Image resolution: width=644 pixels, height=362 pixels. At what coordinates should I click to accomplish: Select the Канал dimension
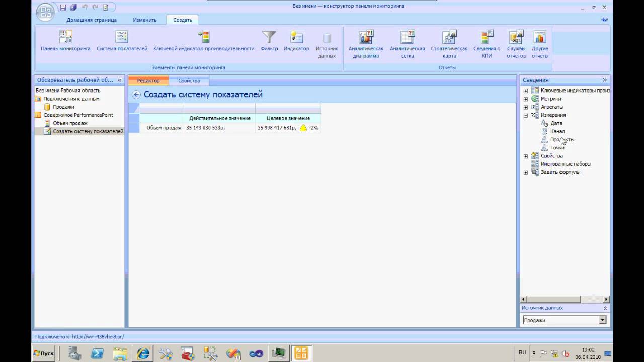tap(557, 131)
